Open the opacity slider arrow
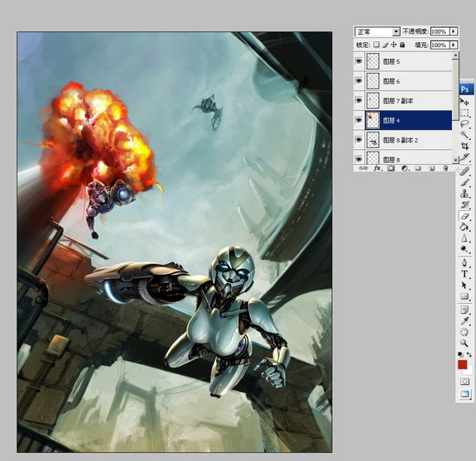Screen dimensions: 476x461 pos(454,31)
